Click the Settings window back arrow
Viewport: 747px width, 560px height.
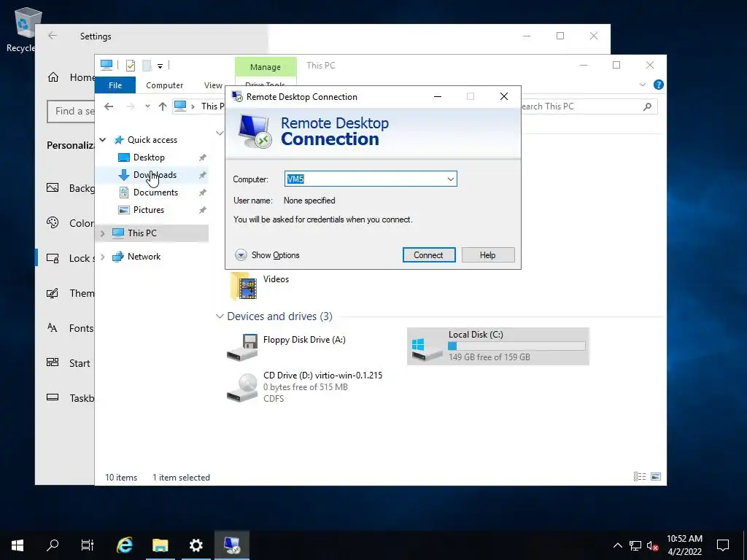[53, 36]
